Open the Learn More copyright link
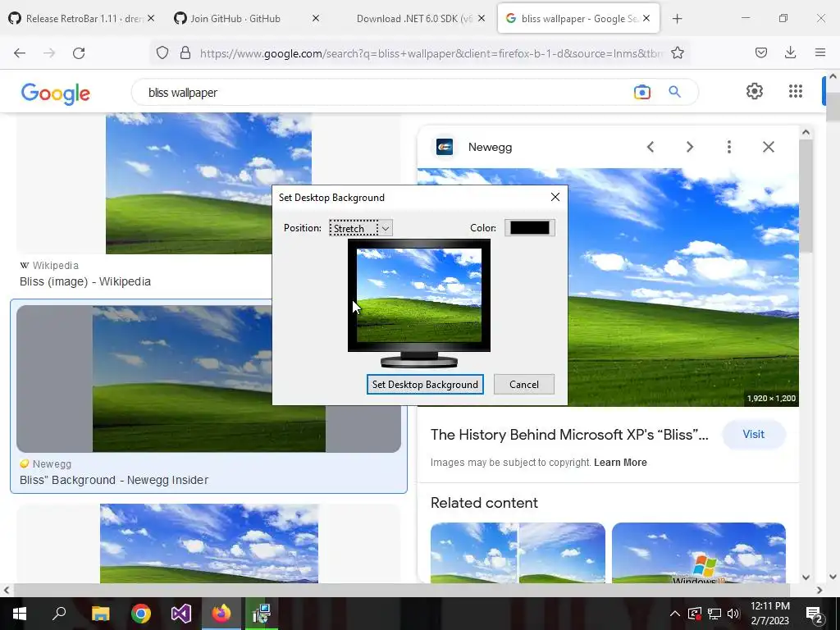 point(620,463)
